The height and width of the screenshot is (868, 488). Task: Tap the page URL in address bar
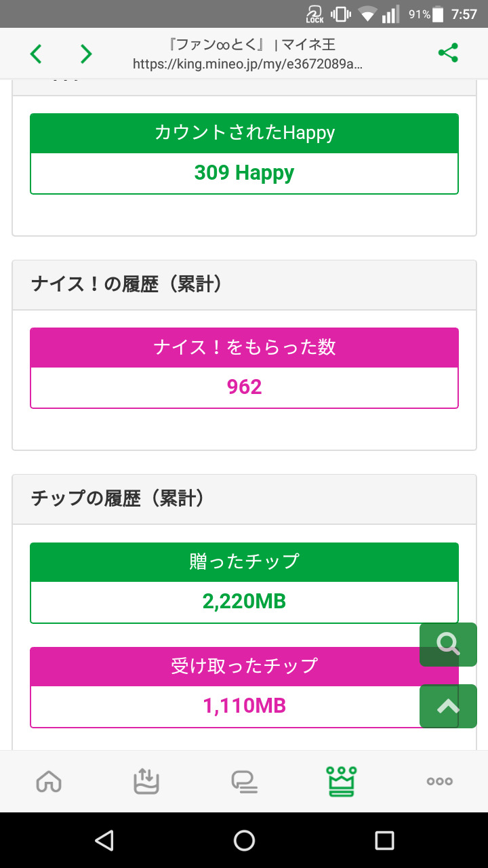pyautogui.click(x=247, y=64)
